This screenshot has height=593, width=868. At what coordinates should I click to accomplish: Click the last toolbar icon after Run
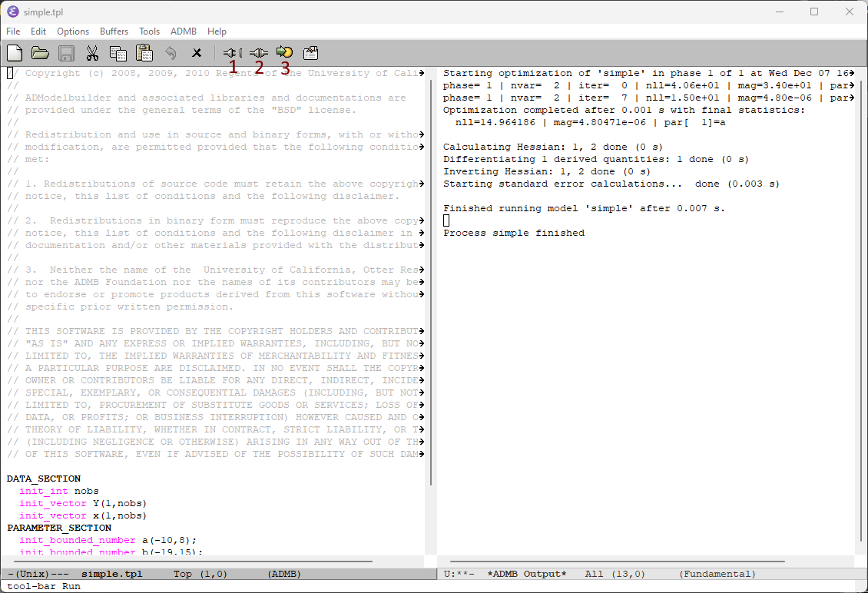tap(310, 53)
